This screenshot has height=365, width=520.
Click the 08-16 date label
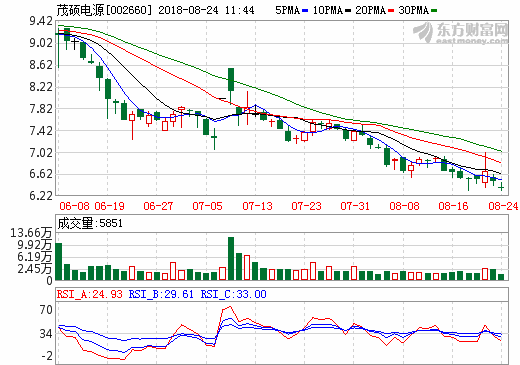pyautogui.click(x=453, y=206)
